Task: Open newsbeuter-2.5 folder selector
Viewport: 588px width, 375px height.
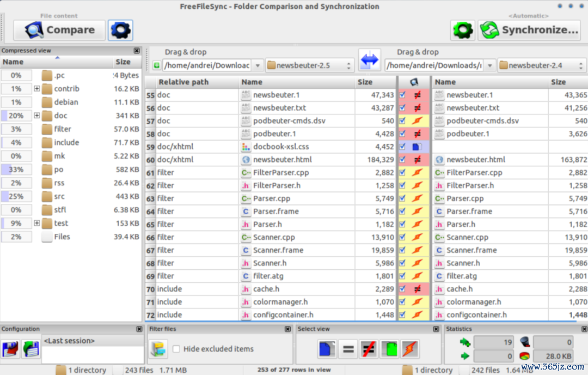Action: point(310,66)
